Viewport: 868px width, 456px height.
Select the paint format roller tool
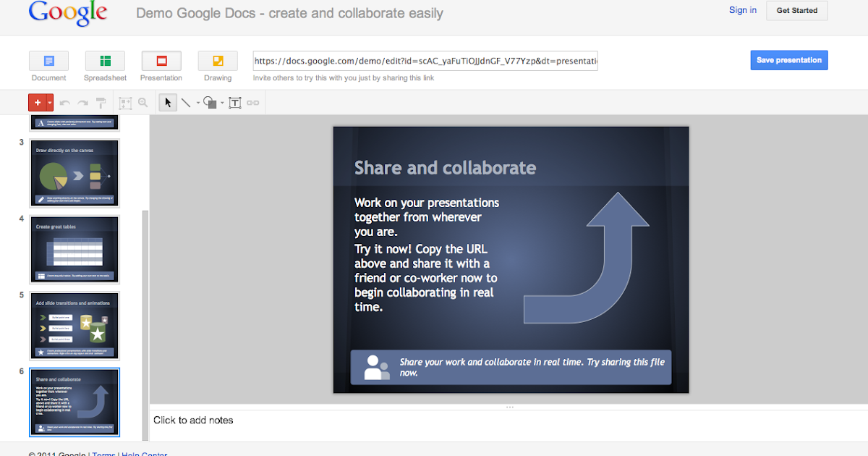coord(101,103)
